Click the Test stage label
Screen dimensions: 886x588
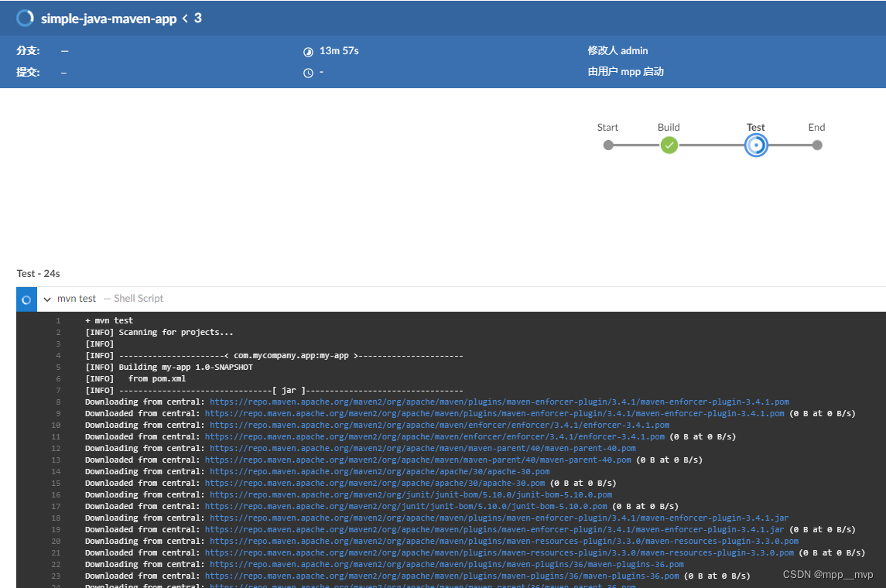[x=755, y=127]
